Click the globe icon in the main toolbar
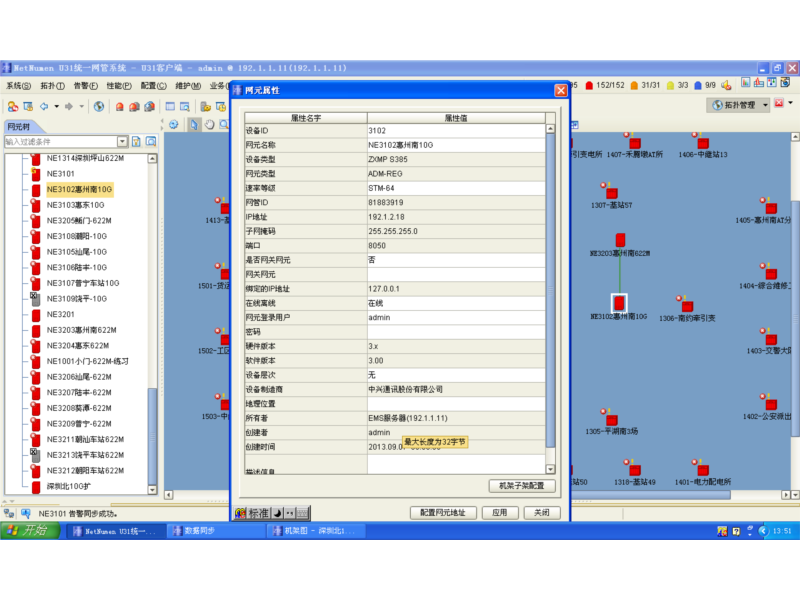 [x=98, y=106]
